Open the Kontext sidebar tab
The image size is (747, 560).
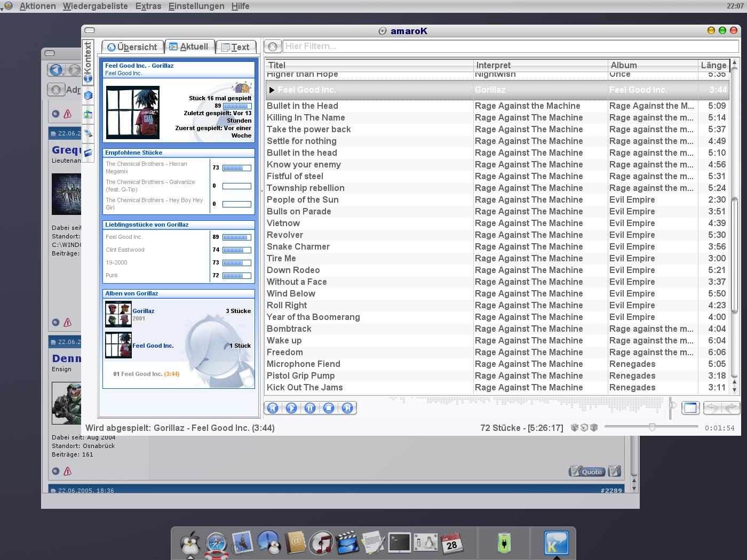(x=88, y=62)
